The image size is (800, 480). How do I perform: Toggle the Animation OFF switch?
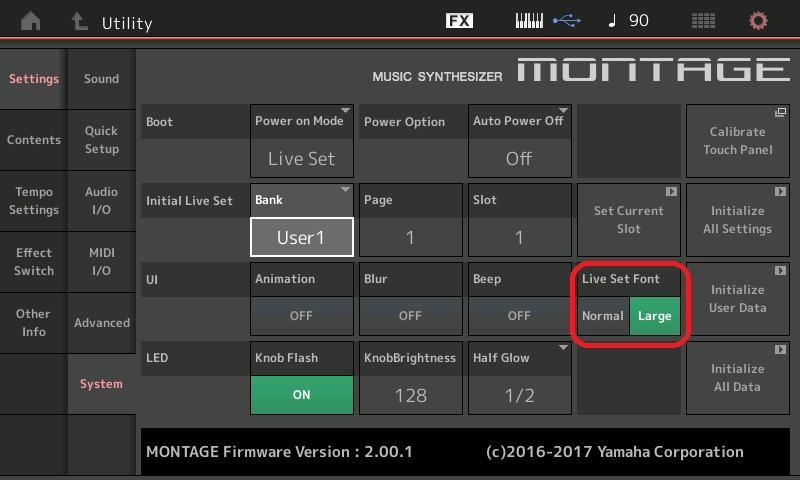point(301,315)
